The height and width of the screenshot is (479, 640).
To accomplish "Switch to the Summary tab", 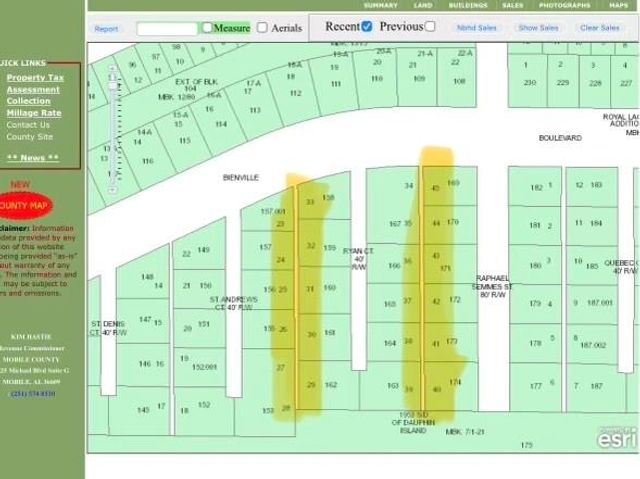I will (x=380, y=5).
